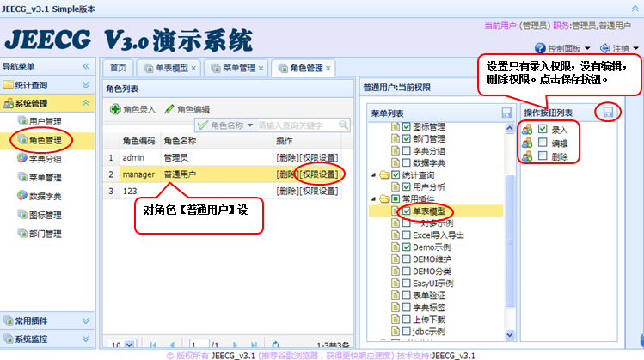Screen dimensions: 644x360
Task: Click the 部门管理 sidebar icon
Action: pos(22,233)
